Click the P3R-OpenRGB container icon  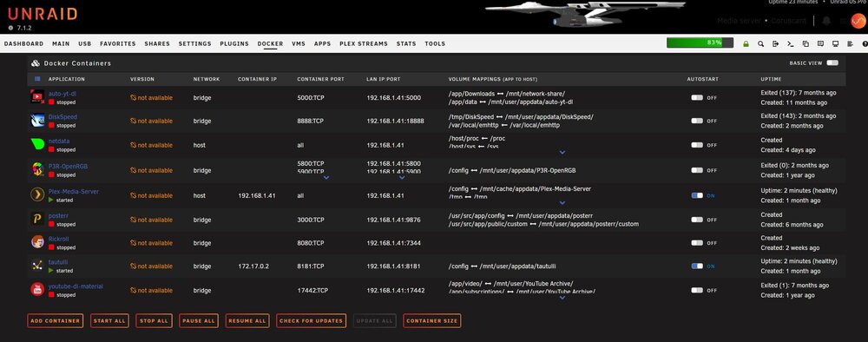[37, 170]
